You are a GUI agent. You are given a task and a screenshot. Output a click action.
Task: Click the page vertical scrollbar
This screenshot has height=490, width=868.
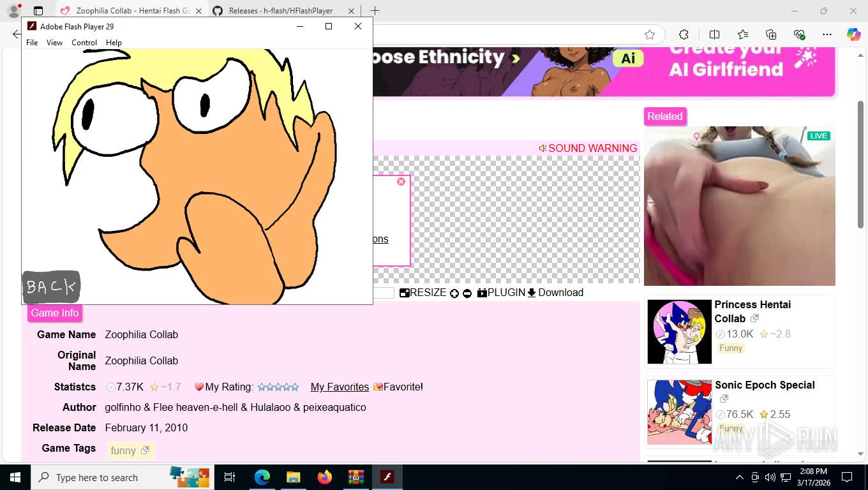pyautogui.click(x=861, y=165)
